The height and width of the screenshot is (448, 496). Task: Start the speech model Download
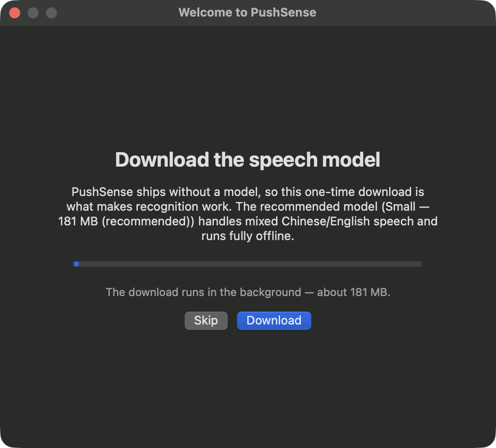coord(274,320)
